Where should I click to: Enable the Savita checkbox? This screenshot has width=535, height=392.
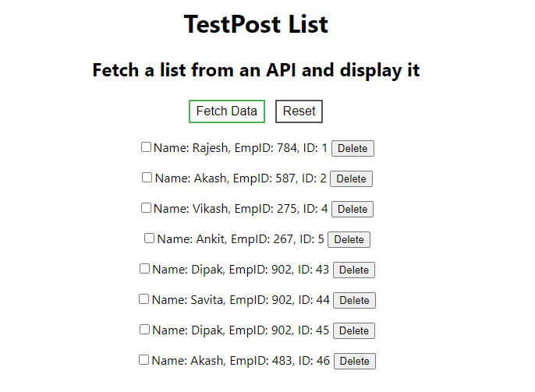[x=144, y=299]
